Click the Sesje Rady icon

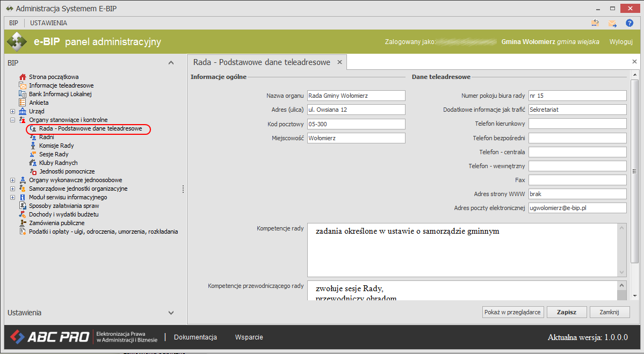click(33, 154)
